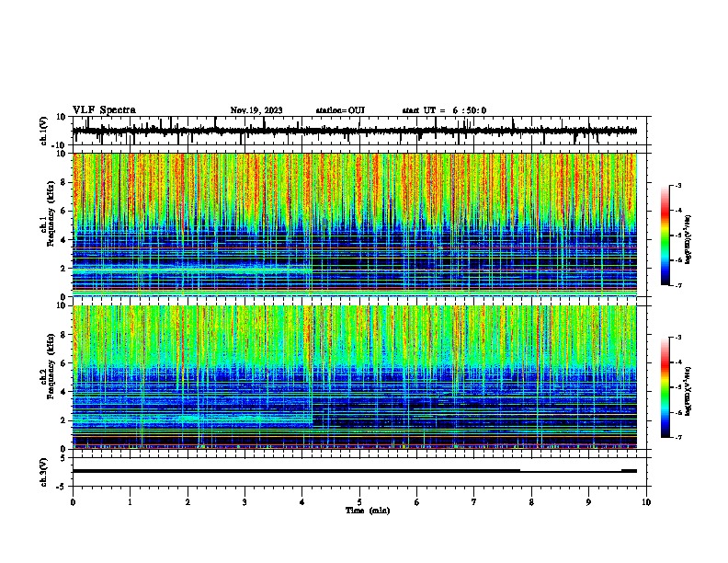Click inside the ch.1 spectrogram plot

click(355, 224)
